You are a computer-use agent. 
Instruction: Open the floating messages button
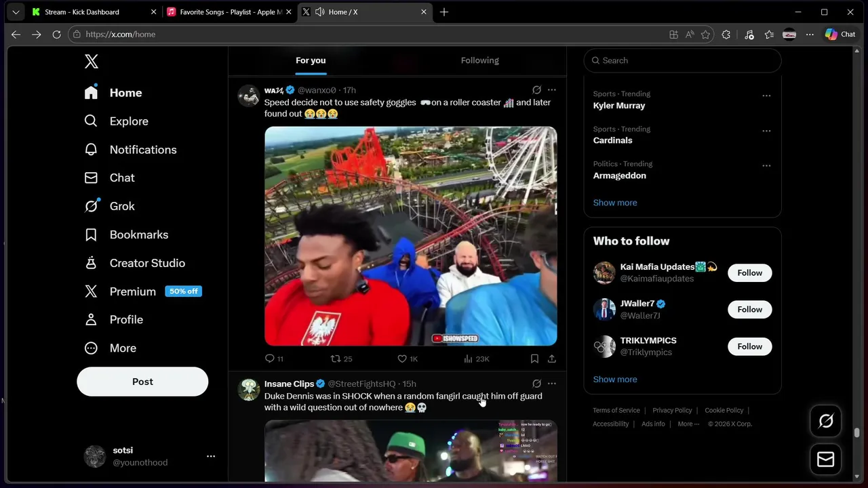[x=825, y=459]
